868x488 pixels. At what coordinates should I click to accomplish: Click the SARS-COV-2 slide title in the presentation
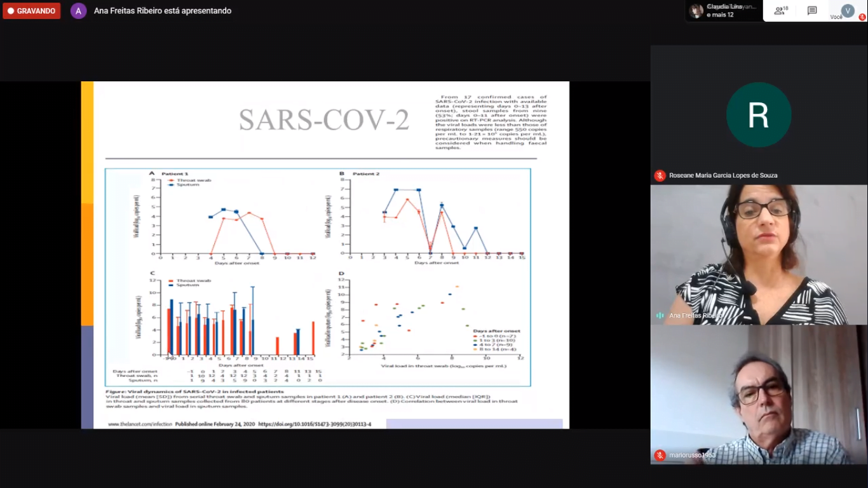coord(323,119)
